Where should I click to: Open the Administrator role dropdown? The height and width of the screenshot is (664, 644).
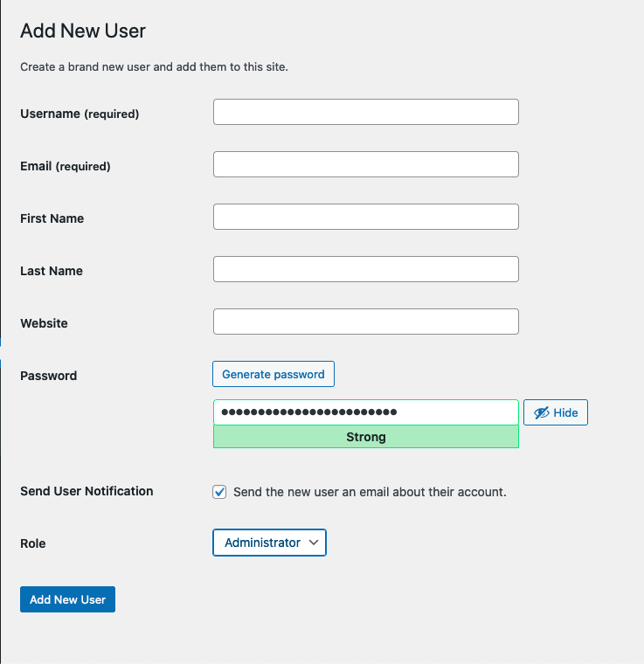coord(269,543)
